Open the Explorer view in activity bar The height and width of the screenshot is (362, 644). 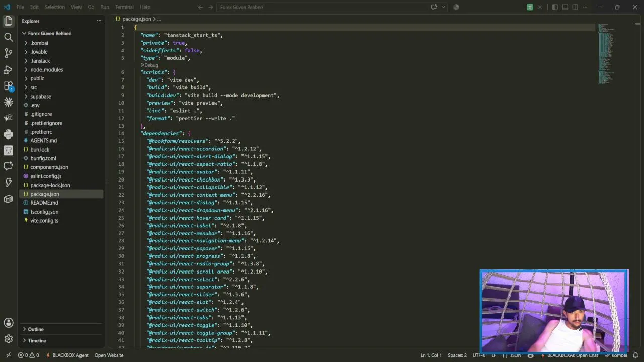pyautogui.click(x=8, y=21)
